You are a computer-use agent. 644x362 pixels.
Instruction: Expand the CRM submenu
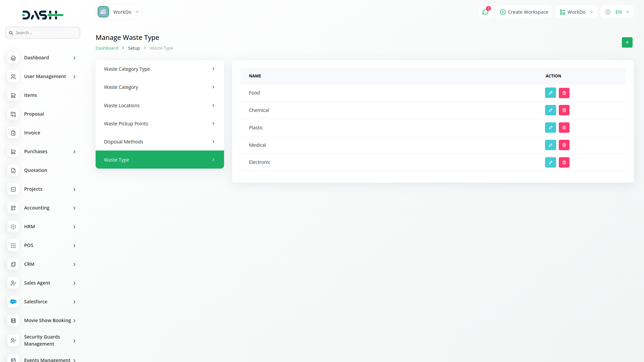pos(74,264)
